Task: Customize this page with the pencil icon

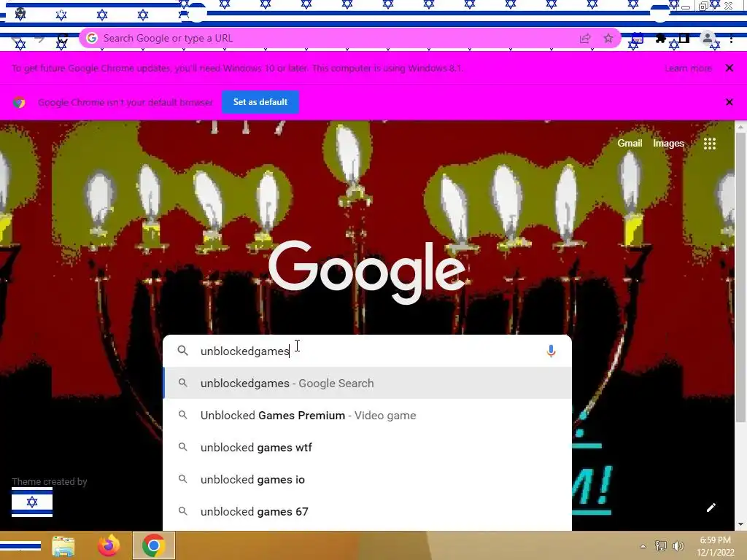Action: coord(711,507)
